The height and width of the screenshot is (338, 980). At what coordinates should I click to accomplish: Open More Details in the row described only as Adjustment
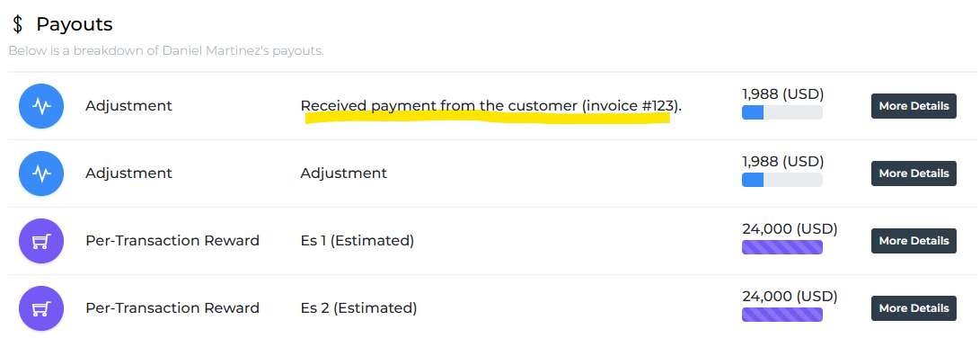[914, 173]
